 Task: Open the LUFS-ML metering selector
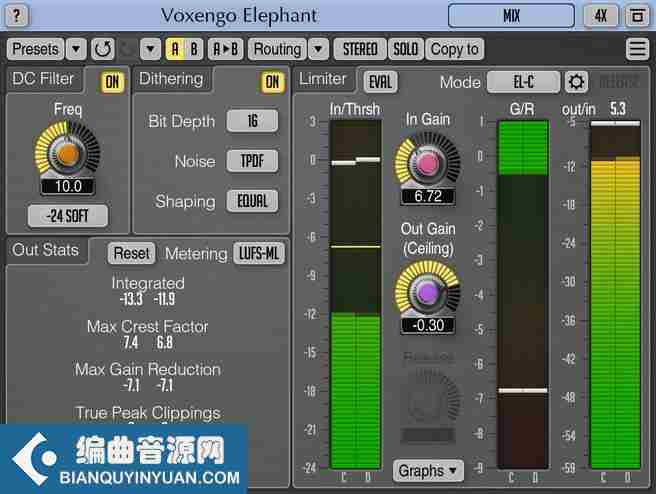pyautogui.click(x=259, y=253)
